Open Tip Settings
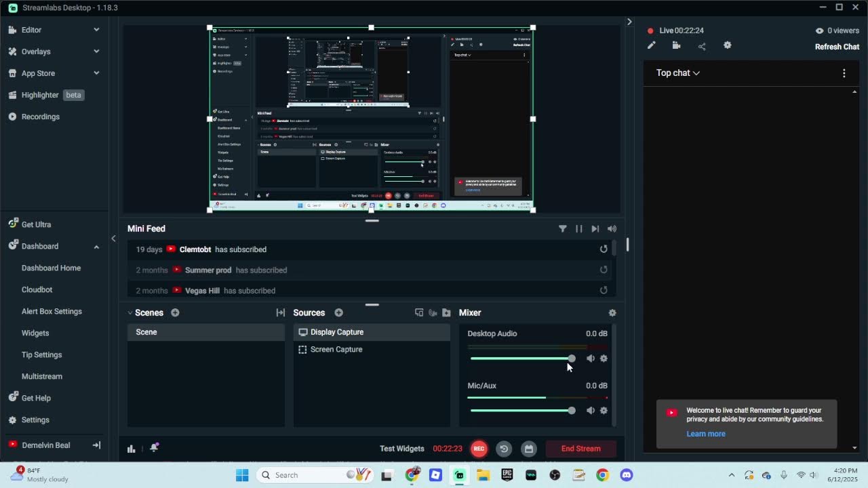 click(x=41, y=354)
